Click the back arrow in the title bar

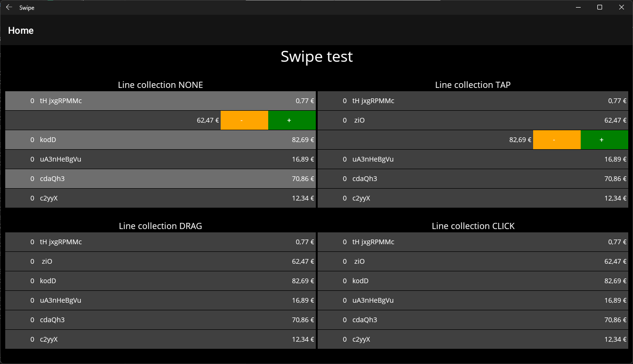point(9,7)
